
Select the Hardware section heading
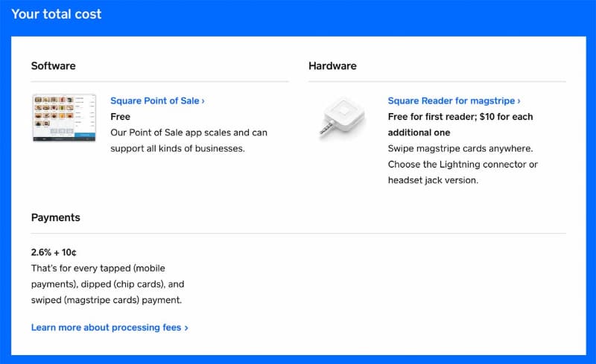coord(332,66)
